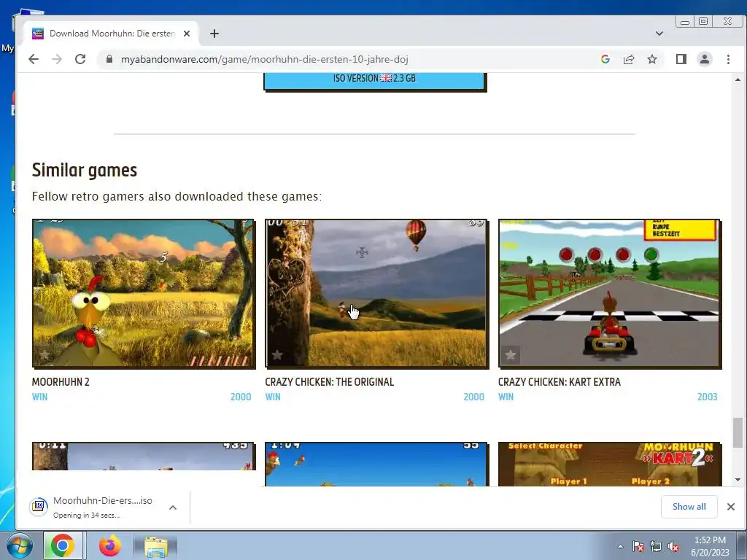This screenshot has width=747, height=560.
Task: Close the Download Moorhuhn tab
Action: point(187,34)
